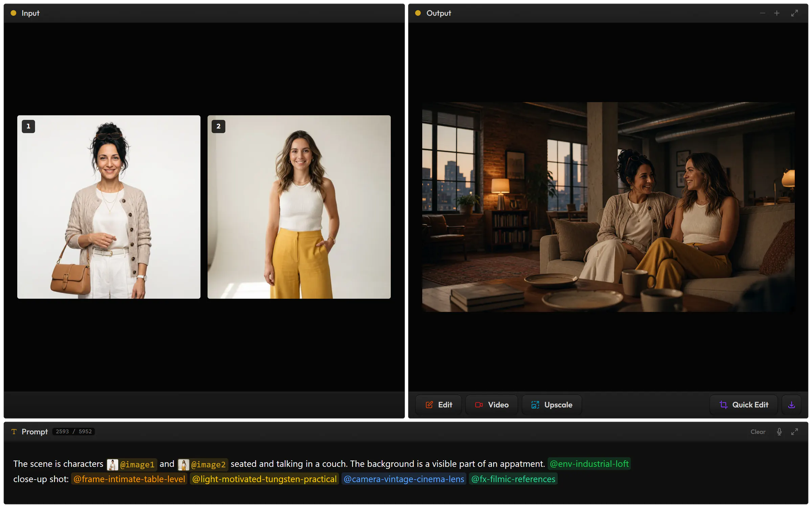812x508 pixels.
Task: Open the generated loft scene image
Action: (x=608, y=207)
